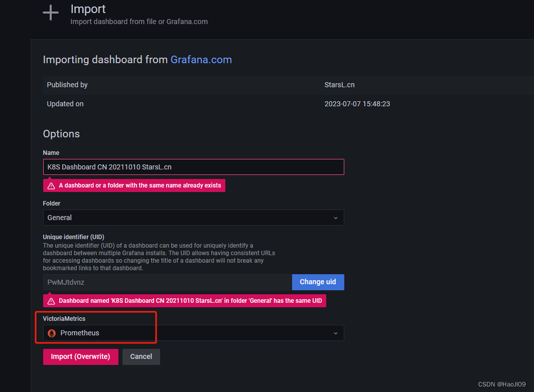Cancel the dashboard import

(x=141, y=356)
